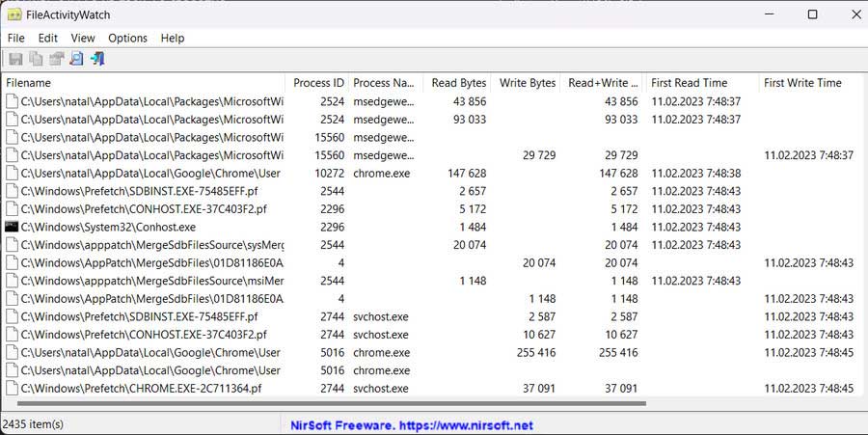
Task: Sort by the Read+Write column header
Action: (602, 83)
